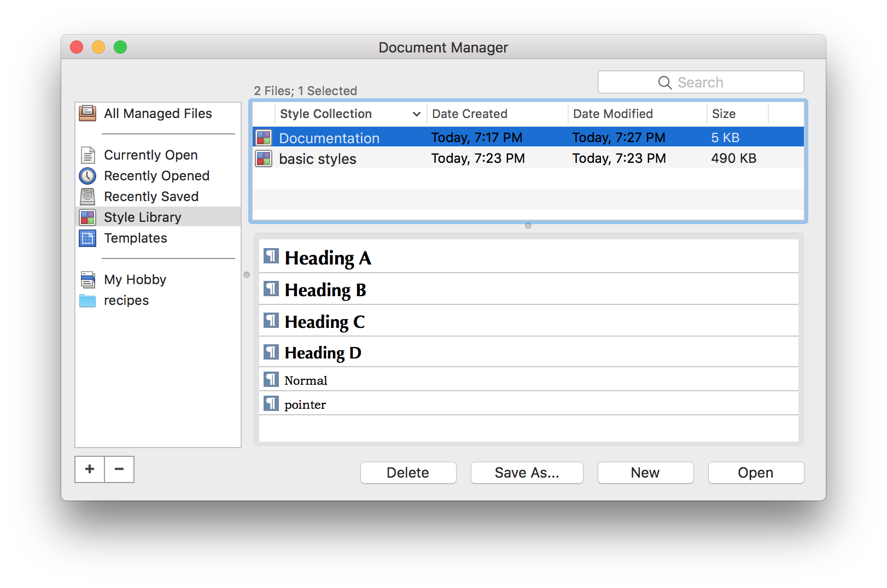Click the Documentation style collection icon
Viewport: 887px width, 588px height.
264,138
